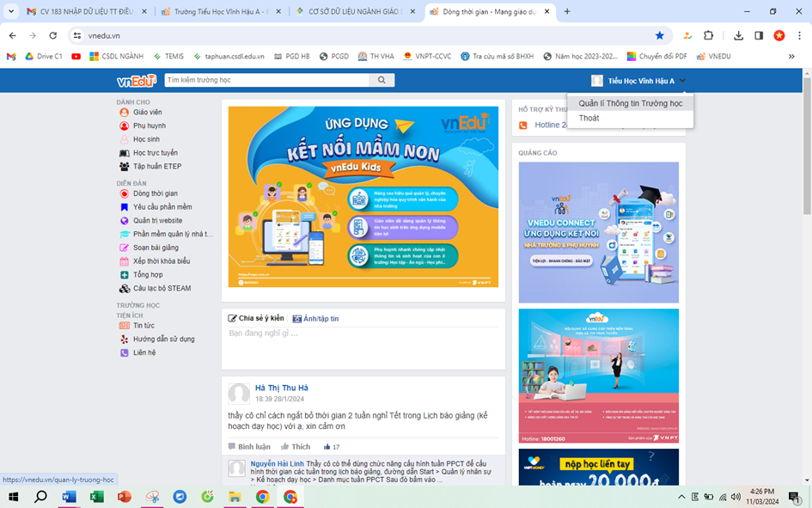Open File Explorer from taskbar
The height and width of the screenshot is (508, 812).
click(235, 497)
